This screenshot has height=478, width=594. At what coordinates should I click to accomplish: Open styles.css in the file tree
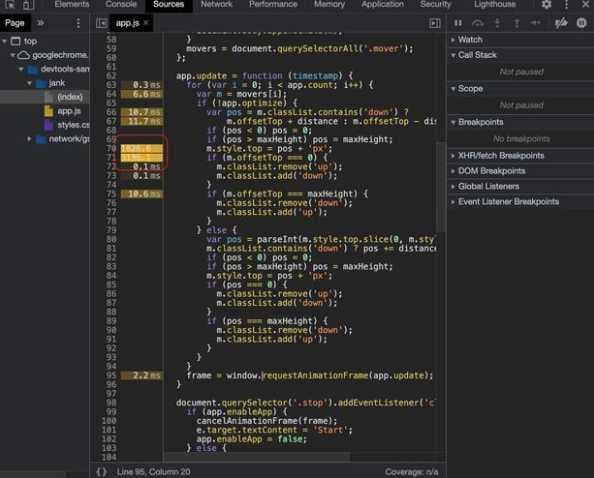(73, 125)
